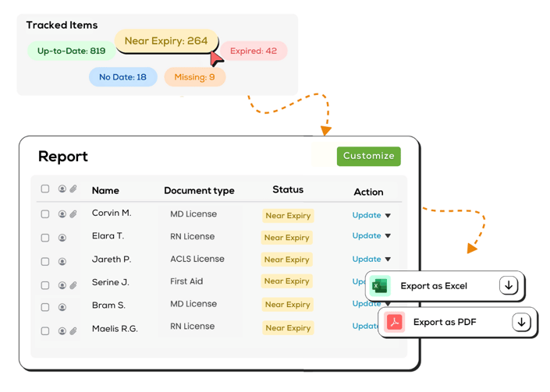Click the MD License cell for Corvin M.
This screenshot has width=550, height=392.
pos(193,214)
